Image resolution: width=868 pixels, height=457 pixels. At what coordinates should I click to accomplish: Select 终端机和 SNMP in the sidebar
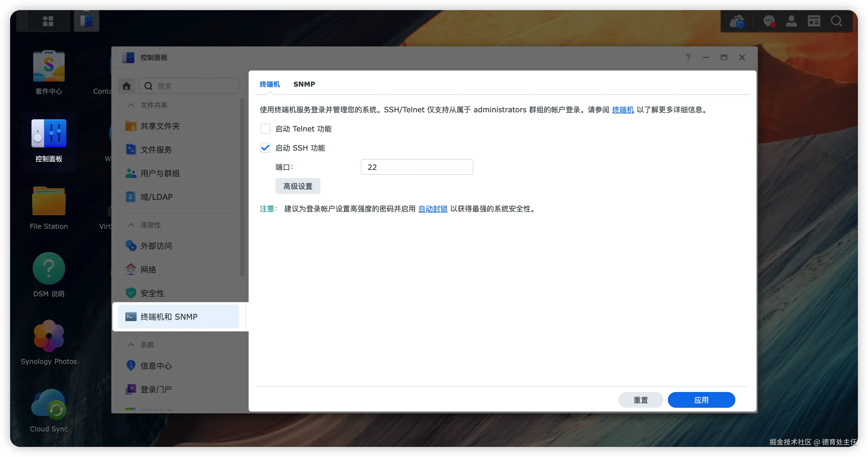[178, 317]
